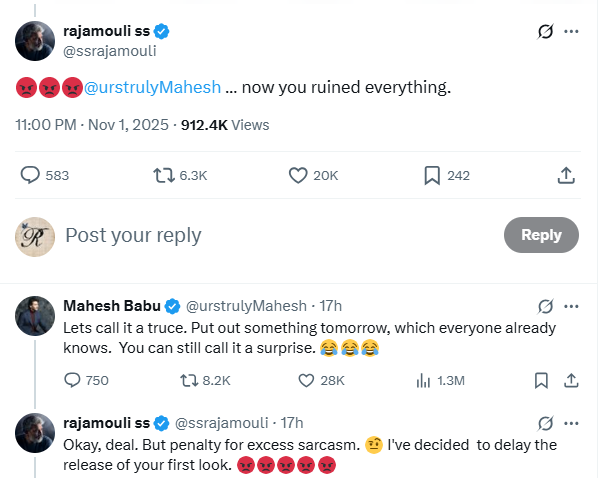Open more options on Mahesh Babu's reply
Viewport: 602px width, 478px height.
(572, 305)
